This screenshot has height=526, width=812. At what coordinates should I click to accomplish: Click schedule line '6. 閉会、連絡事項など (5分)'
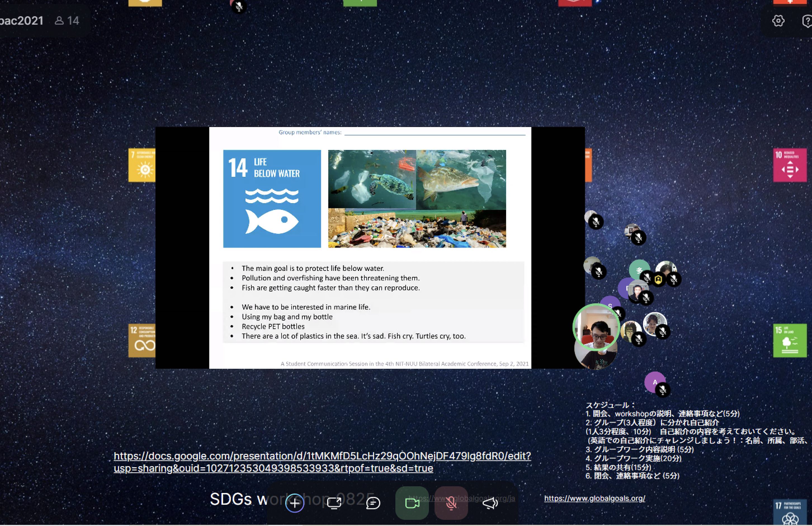632,475
